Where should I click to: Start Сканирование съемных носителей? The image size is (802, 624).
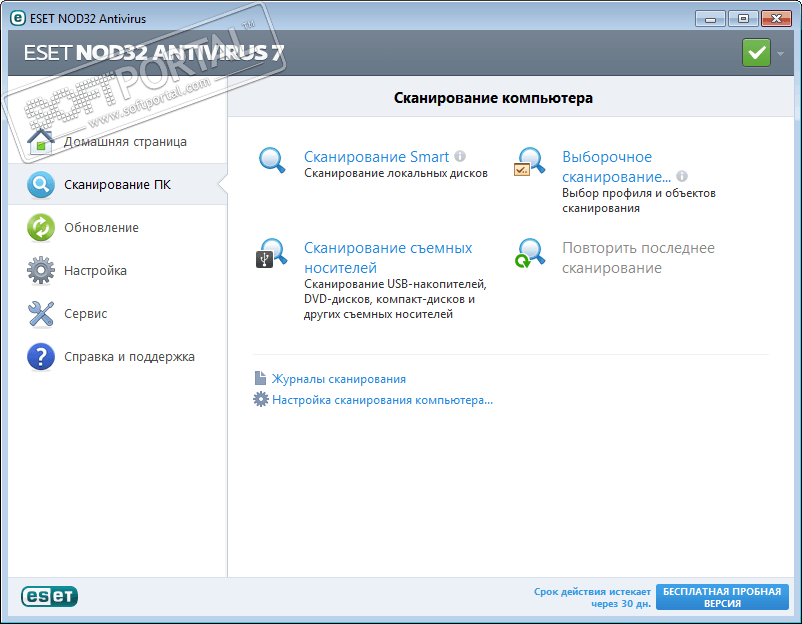point(388,258)
